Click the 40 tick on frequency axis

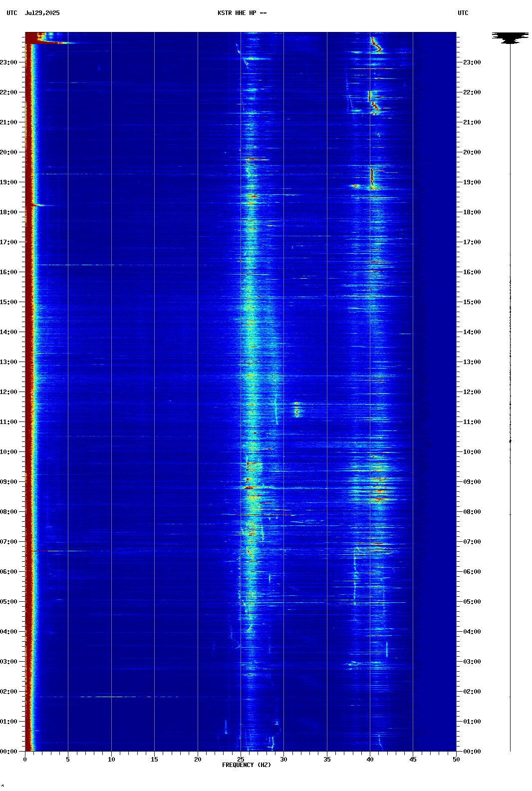pos(370,760)
